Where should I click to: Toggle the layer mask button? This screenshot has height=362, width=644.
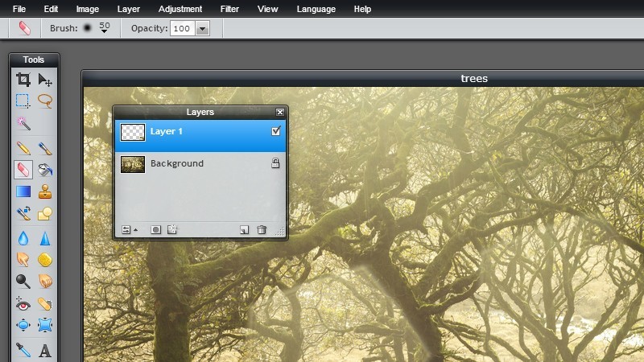pyautogui.click(x=155, y=230)
